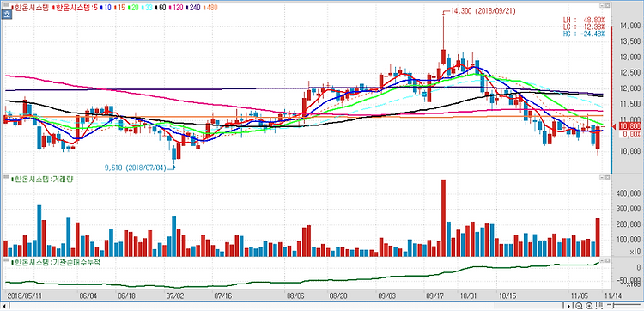Adjust the chart zoom slider at bottom right
This screenshot has width=644, height=311.
[623, 305]
